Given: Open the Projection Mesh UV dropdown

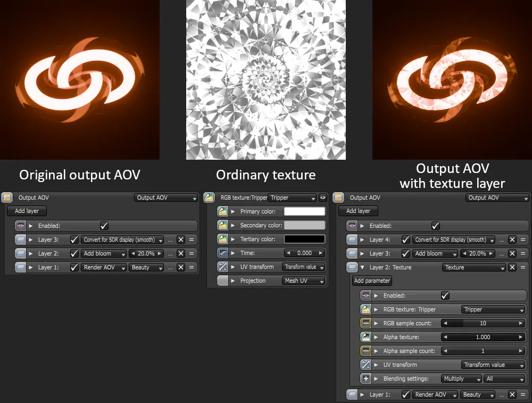Looking at the screenshot, I should [303, 281].
